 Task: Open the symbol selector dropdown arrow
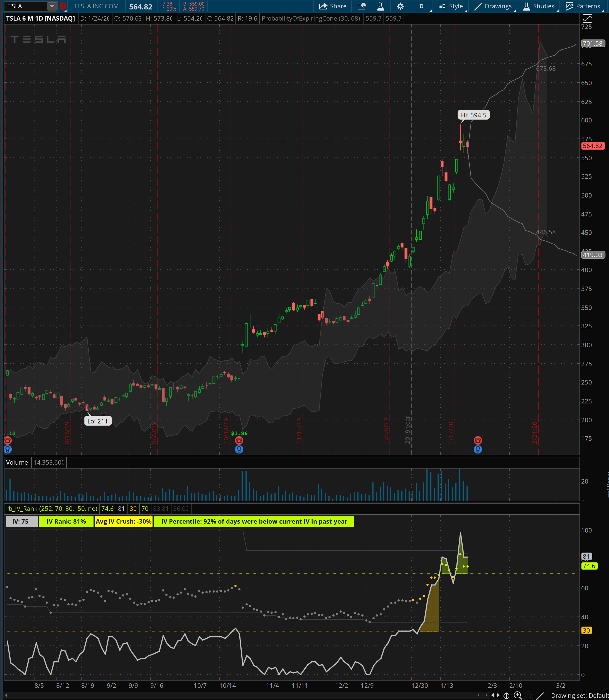pos(52,6)
